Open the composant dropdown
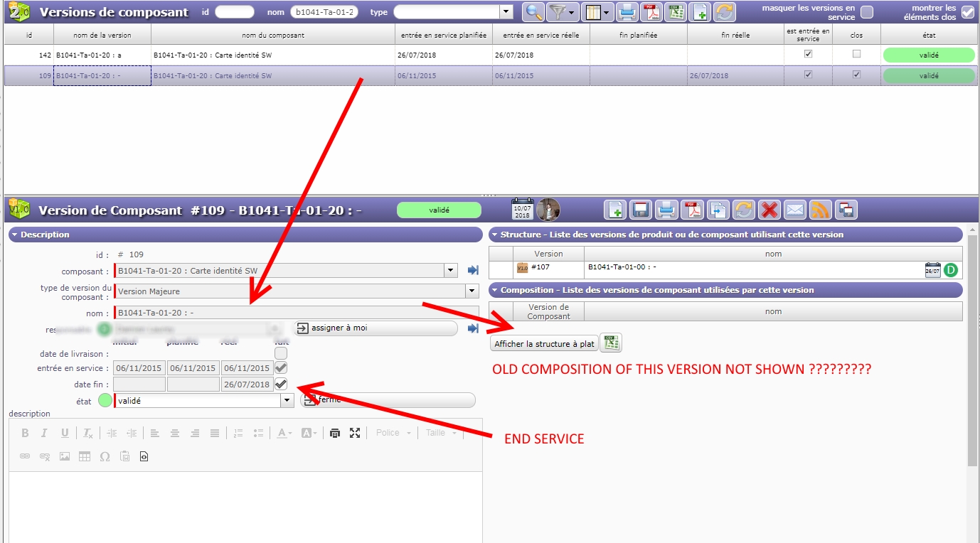980x543 pixels. coord(450,270)
